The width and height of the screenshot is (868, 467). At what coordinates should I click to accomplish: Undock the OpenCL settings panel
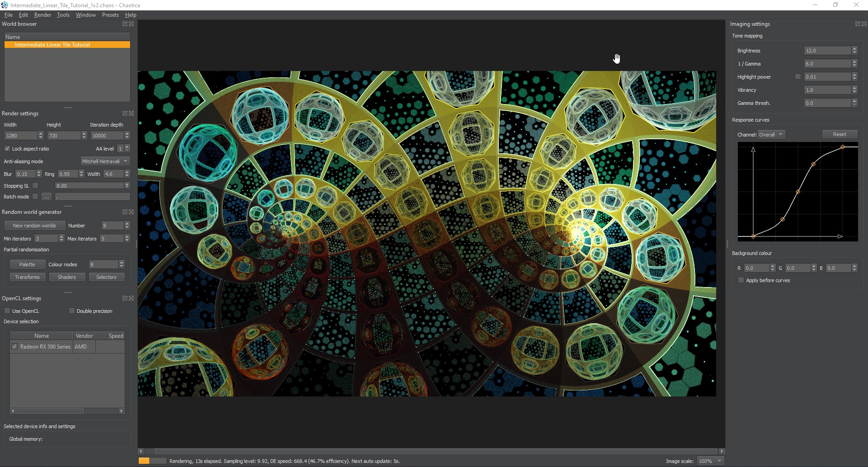pyautogui.click(x=125, y=298)
